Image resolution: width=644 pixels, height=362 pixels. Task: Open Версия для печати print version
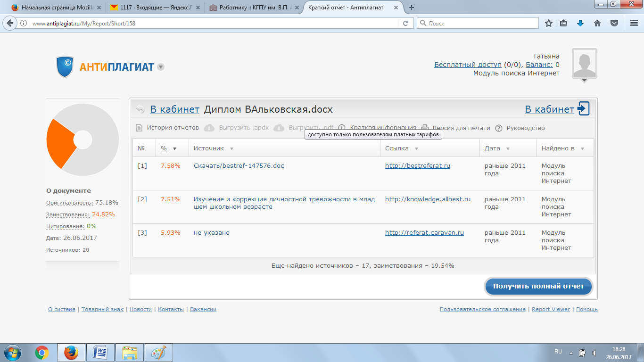(461, 128)
